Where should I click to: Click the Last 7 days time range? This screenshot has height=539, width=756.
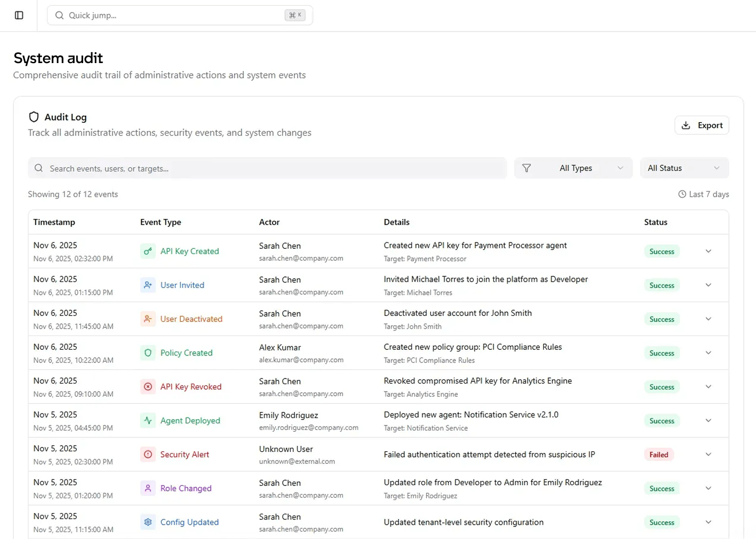point(703,194)
